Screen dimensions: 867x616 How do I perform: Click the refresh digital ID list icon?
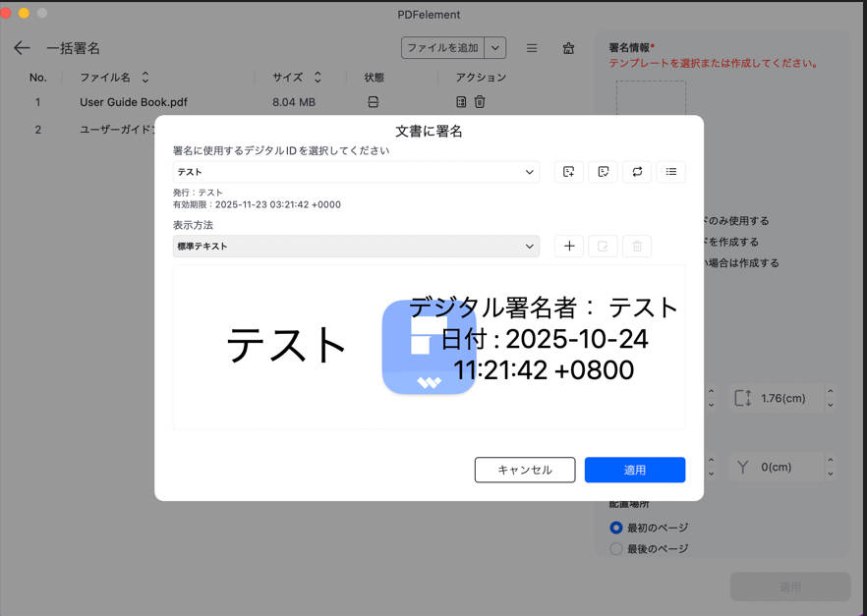point(637,172)
